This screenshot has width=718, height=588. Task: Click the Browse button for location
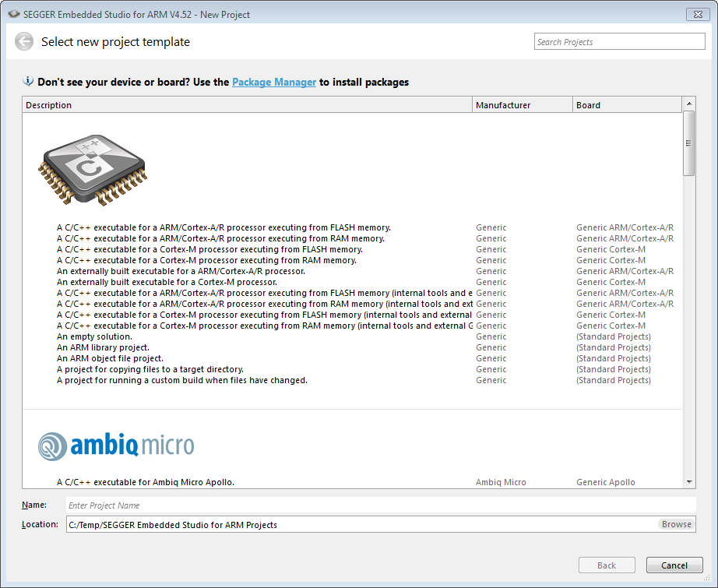click(x=676, y=524)
